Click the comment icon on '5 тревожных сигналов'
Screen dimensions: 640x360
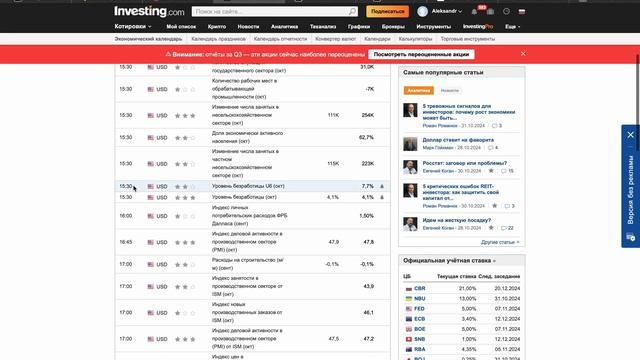click(494, 126)
